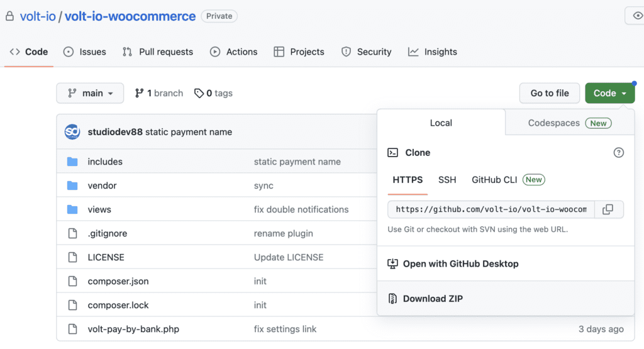The height and width of the screenshot is (349, 644).
Task: Open the rename plugin commit
Action: [x=284, y=233]
